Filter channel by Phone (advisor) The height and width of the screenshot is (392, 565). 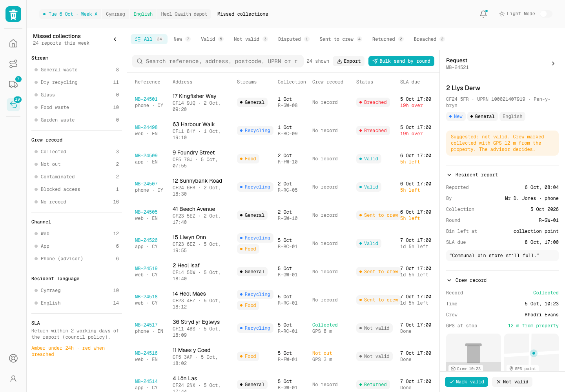(x=77, y=259)
